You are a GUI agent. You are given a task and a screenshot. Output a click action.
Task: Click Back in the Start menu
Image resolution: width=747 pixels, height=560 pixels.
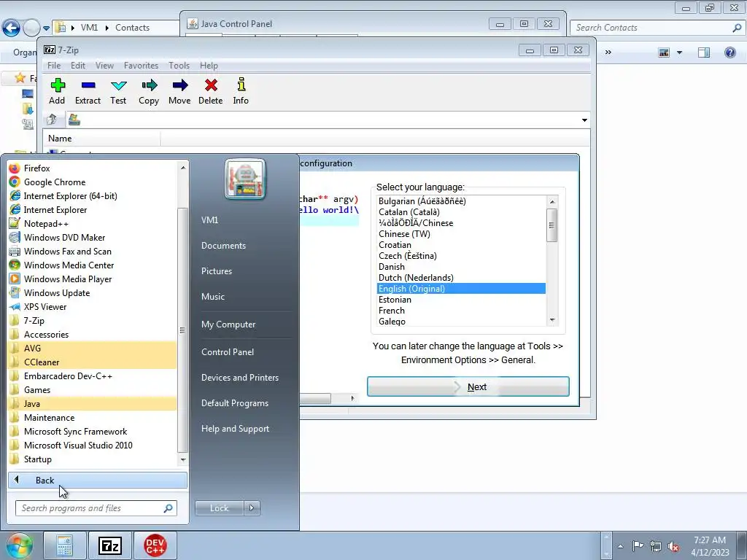click(x=98, y=480)
